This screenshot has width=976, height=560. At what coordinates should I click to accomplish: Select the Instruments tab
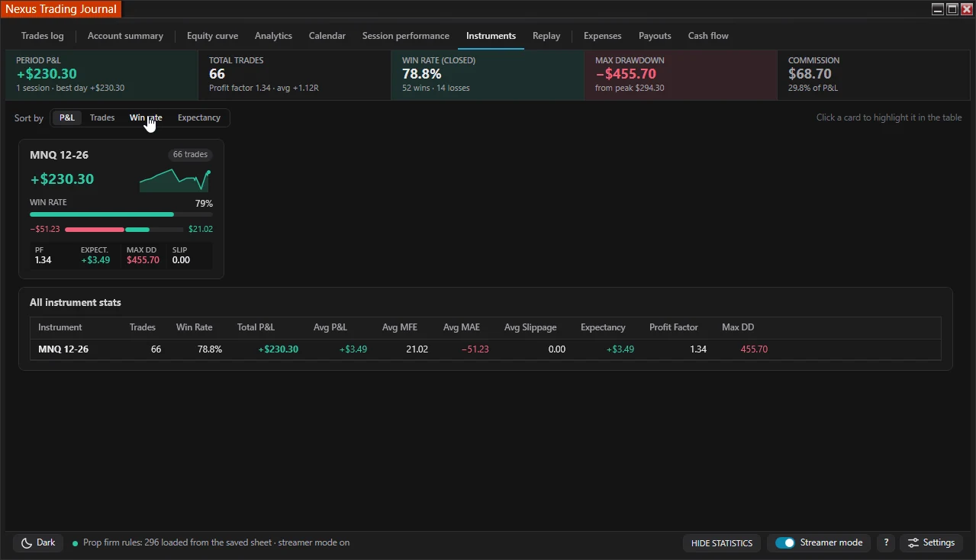click(x=491, y=36)
